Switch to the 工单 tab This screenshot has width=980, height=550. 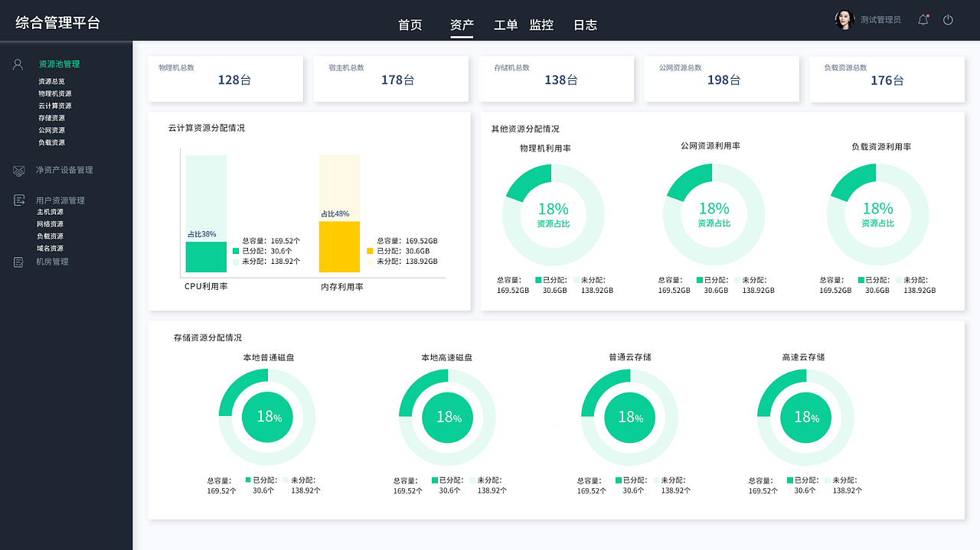click(505, 24)
